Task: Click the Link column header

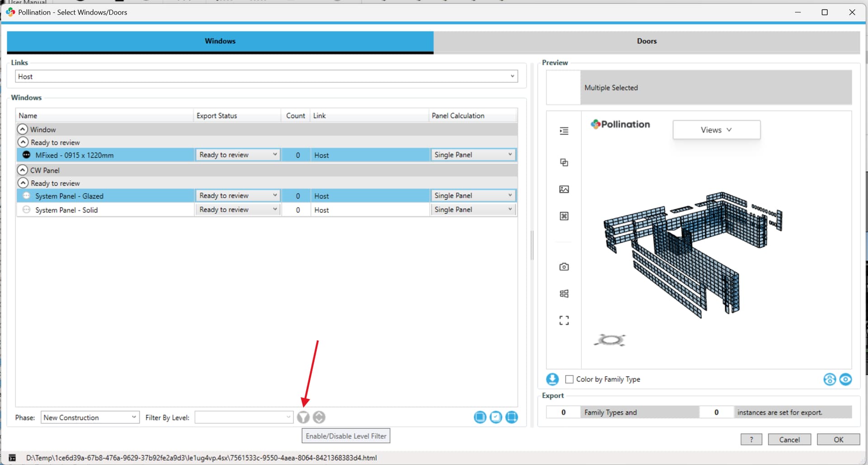Action: pyautogui.click(x=369, y=115)
